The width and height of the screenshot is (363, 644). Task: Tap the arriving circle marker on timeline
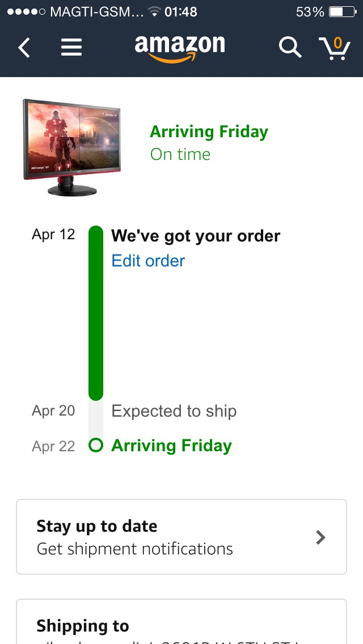click(96, 446)
